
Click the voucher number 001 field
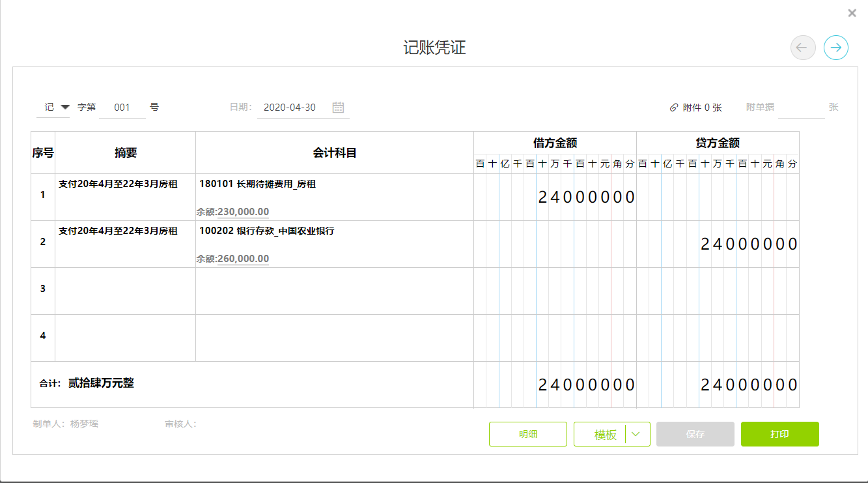point(122,108)
